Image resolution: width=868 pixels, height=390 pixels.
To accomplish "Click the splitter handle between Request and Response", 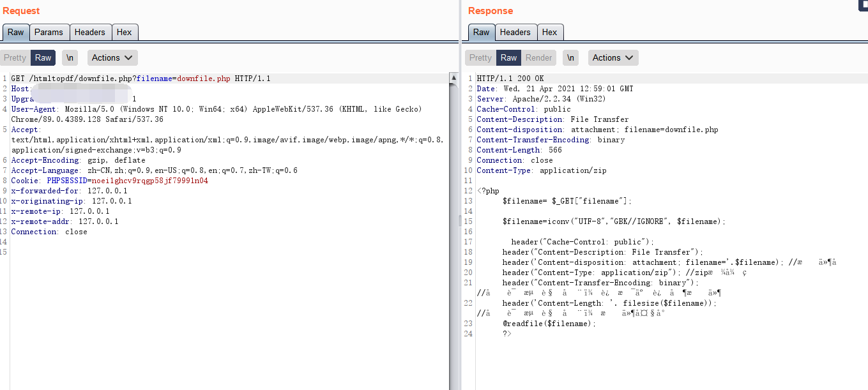I will click(459, 221).
